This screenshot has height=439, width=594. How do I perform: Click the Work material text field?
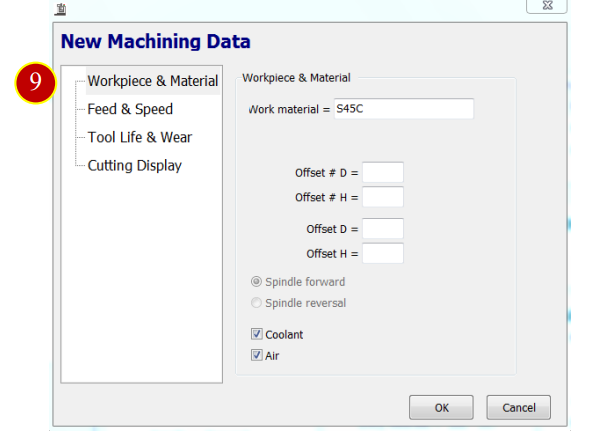(403, 109)
